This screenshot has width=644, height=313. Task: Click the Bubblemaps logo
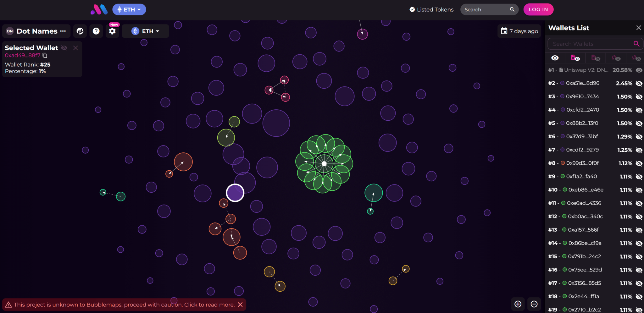(x=99, y=9)
